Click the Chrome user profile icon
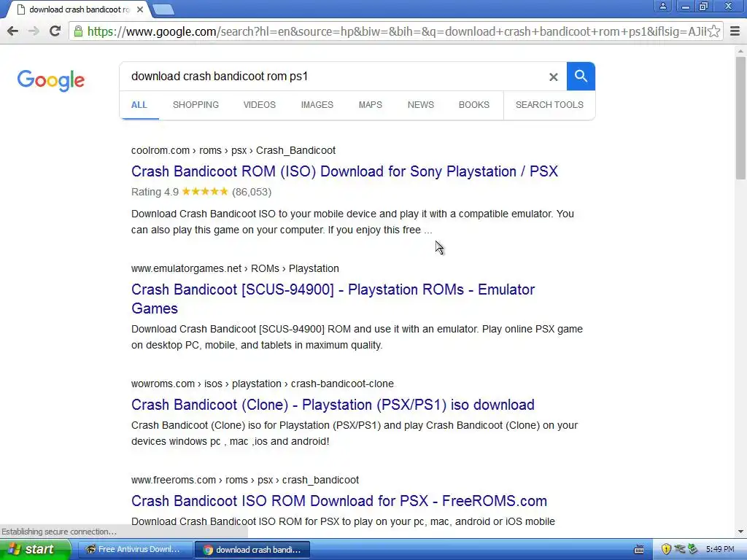The height and width of the screenshot is (560, 747). pos(662,6)
